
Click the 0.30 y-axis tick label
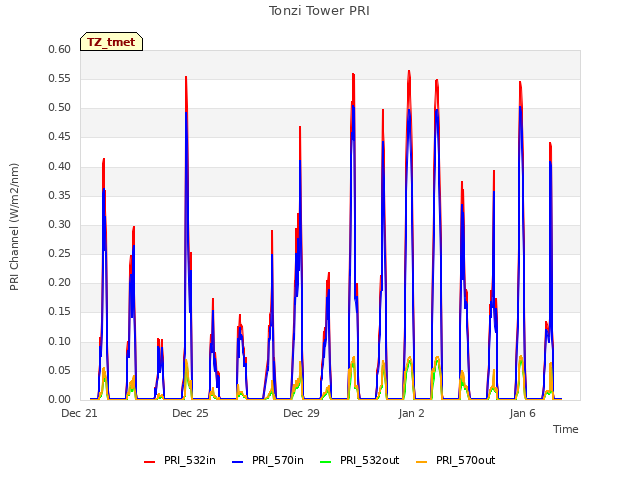60,224
